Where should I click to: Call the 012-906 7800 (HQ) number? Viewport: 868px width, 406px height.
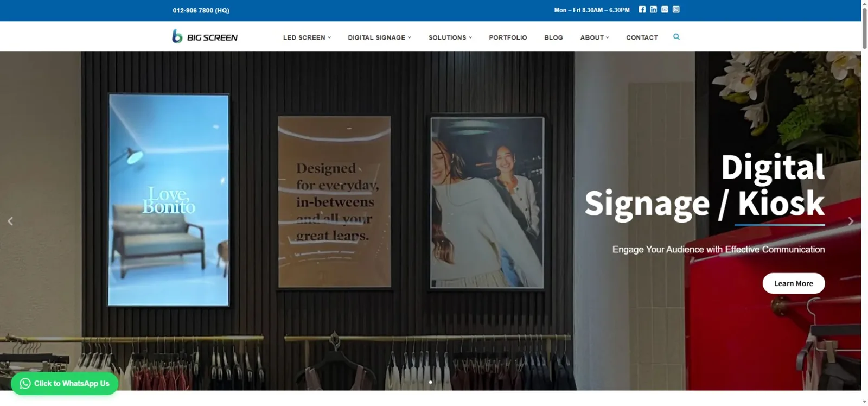click(x=201, y=10)
